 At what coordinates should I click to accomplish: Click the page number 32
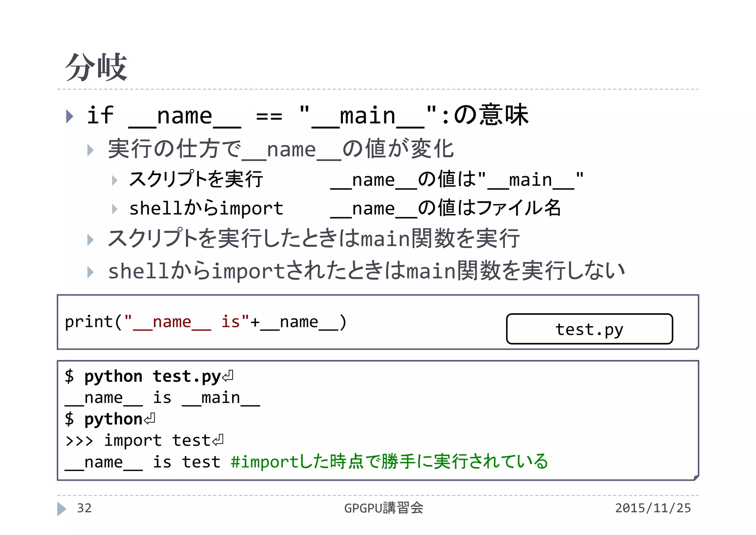[84, 508]
